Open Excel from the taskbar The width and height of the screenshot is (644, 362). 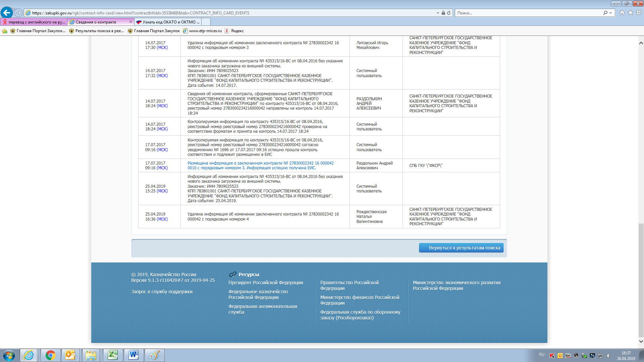(x=112, y=355)
